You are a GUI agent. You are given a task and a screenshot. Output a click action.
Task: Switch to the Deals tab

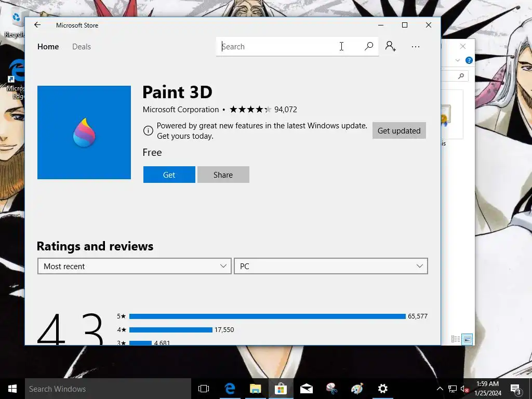(x=82, y=46)
